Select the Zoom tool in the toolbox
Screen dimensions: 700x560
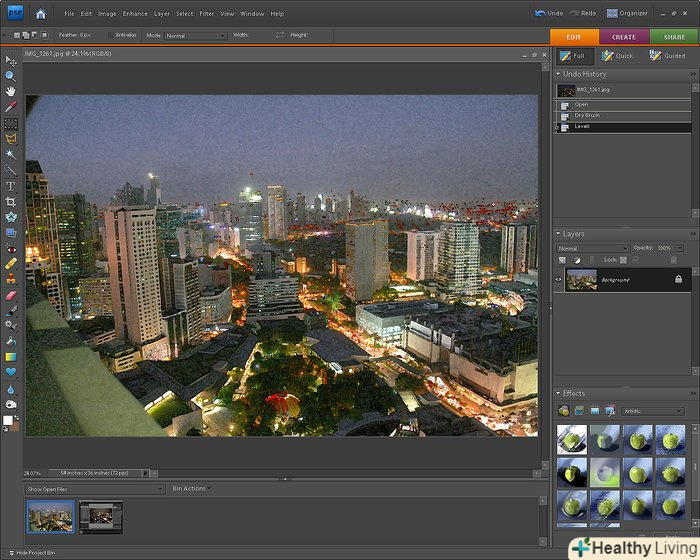click(11, 75)
